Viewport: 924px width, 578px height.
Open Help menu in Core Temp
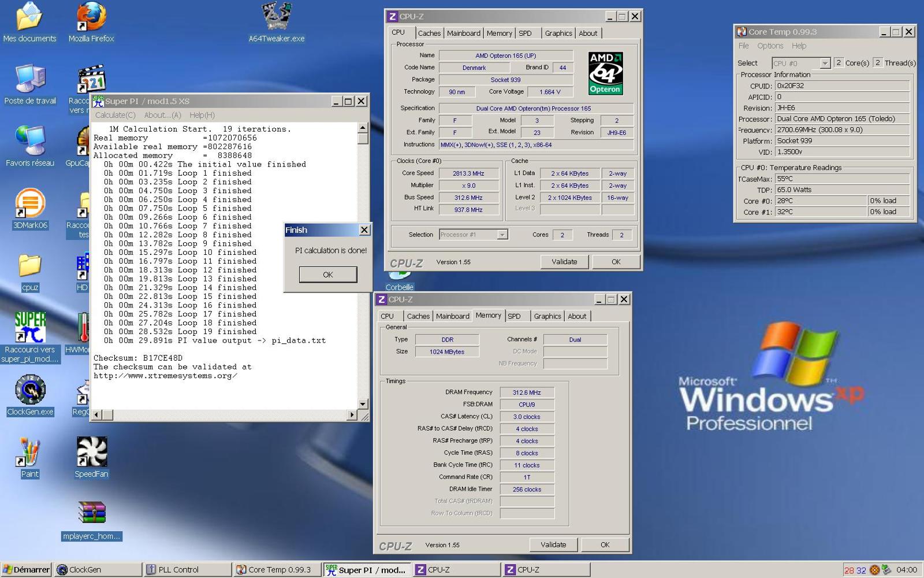pos(799,46)
